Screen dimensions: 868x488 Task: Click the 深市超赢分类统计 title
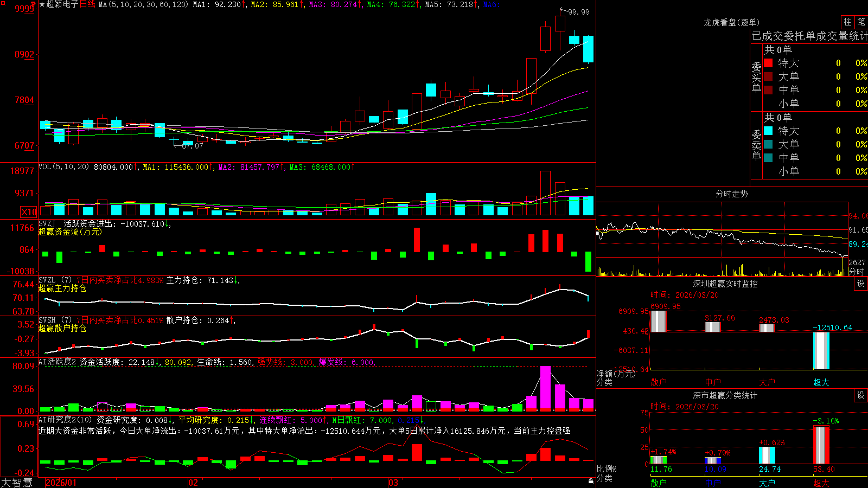click(x=725, y=395)
